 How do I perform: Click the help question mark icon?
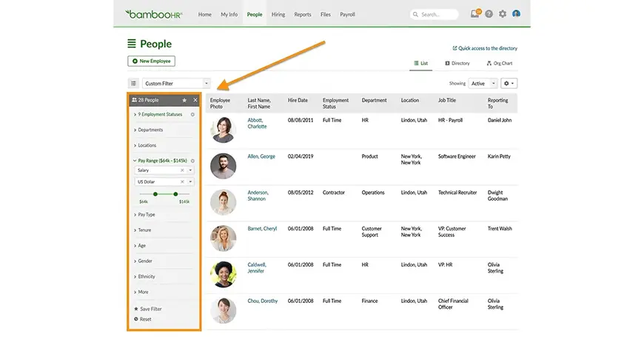[489, 14]
